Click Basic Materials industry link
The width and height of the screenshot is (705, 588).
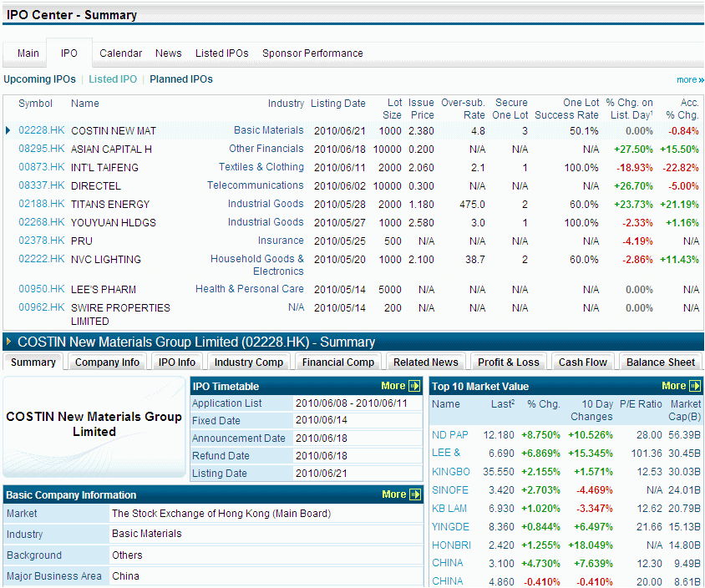[268, 130]
